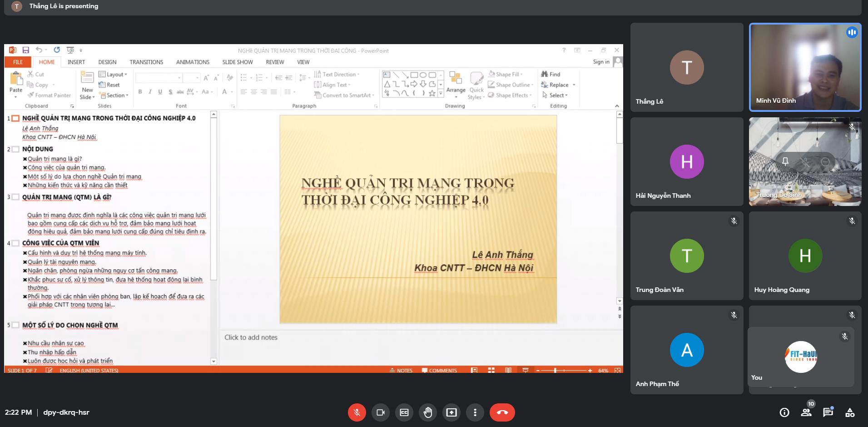Screen dimensions: 868x427
Task: Toggle Underline formatting
Action: click(x=160, y=92)
